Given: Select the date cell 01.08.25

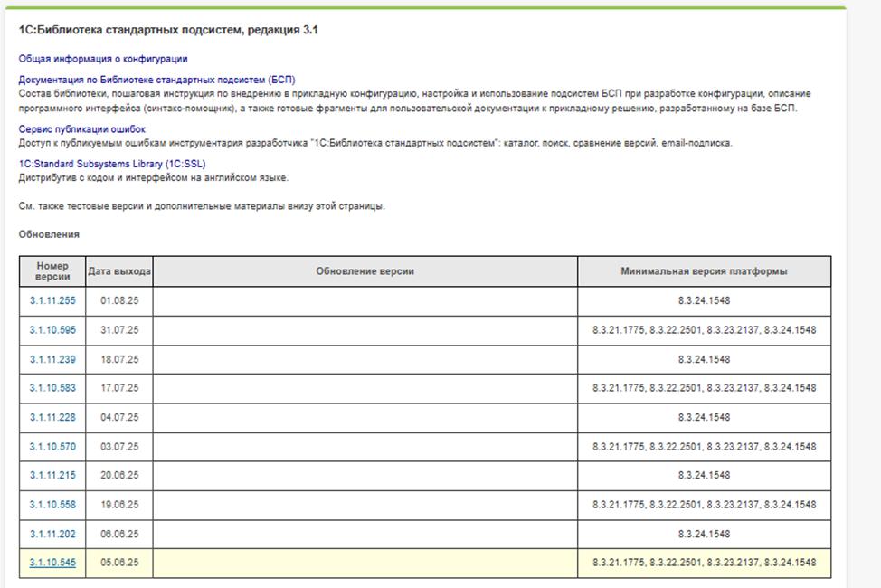Looking at the screenshot, I should 119,300.
